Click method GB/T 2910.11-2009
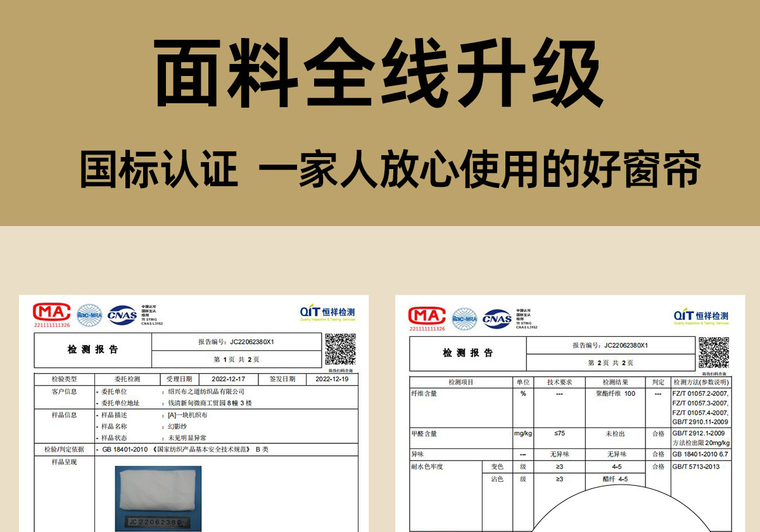Viewport: 760px width, 532px height. click(700, 422)
